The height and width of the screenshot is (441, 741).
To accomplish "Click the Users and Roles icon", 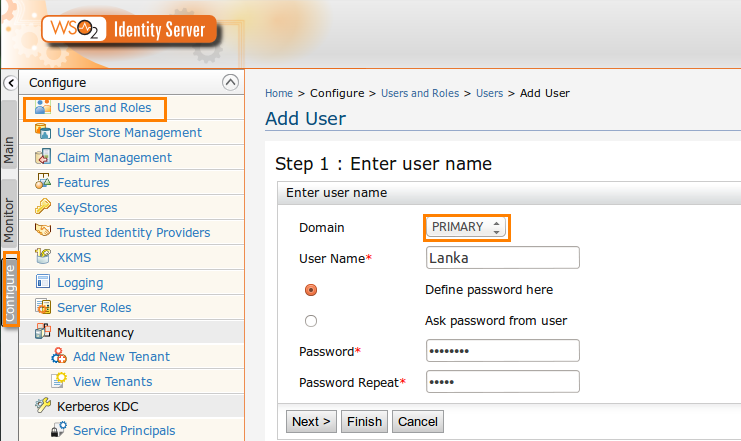I will pyautogui.click(x=43, y=107).
